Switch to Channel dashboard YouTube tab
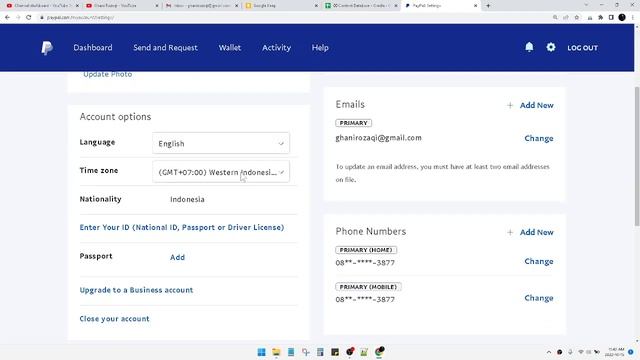The width and height of the screenshot is (640, 360). [42, 6]
